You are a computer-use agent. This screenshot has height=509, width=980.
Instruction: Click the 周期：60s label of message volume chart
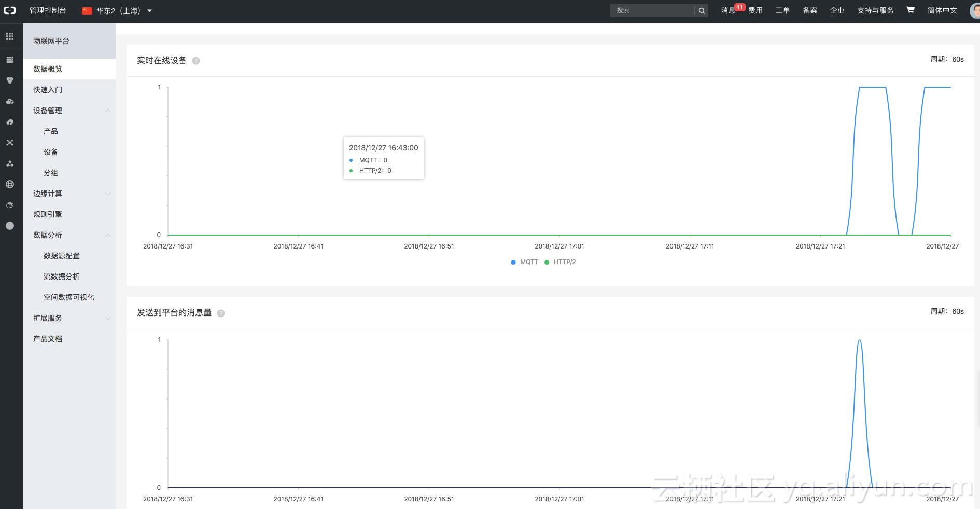[947, 311]
